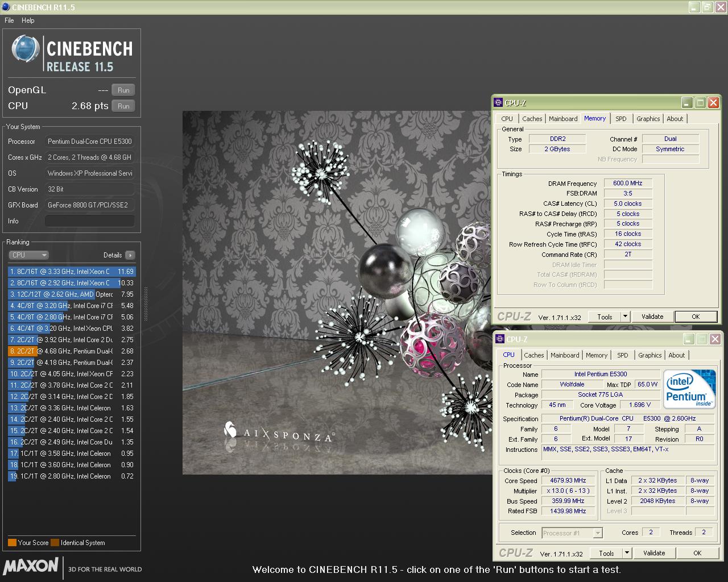The width and height of the screenshot is (728, 582).
Task: Click the Intel Pentium inside logo
Action: click(x=689, y=389)
